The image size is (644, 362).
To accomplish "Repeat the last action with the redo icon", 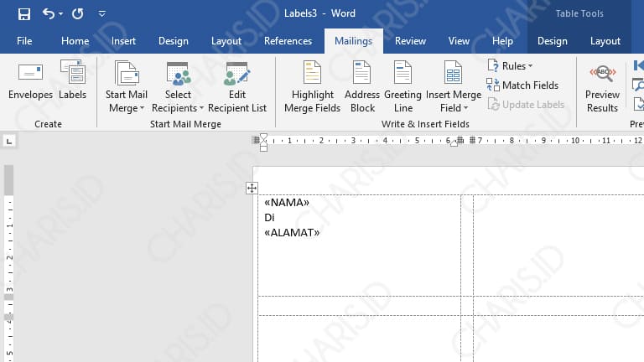I will click(x=78, y=14).
